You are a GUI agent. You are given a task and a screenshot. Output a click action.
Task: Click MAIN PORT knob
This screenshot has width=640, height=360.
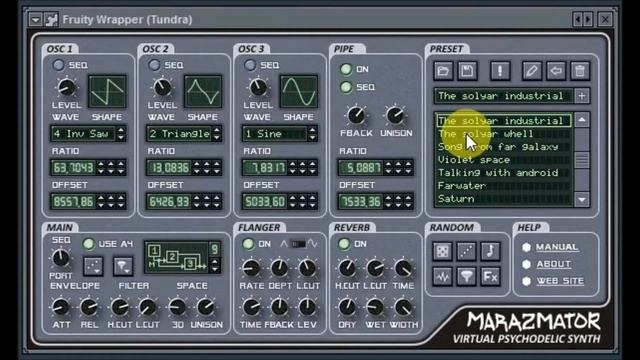(60, 258)
